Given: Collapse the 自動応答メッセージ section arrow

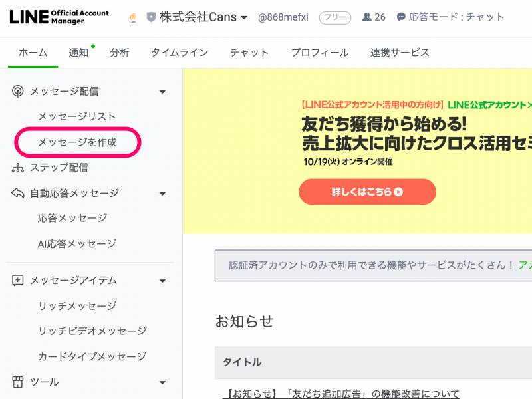Looking at the screenshot, I should [162, 194].
